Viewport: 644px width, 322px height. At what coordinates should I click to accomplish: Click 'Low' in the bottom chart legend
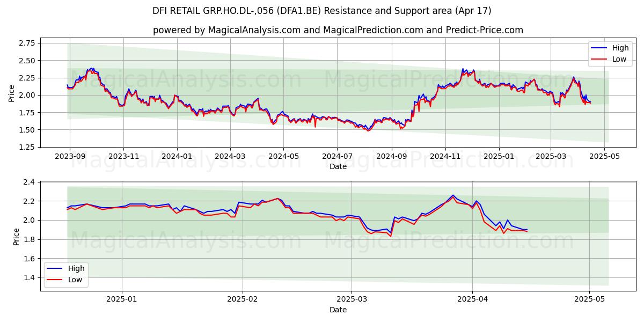pos(75,280)
